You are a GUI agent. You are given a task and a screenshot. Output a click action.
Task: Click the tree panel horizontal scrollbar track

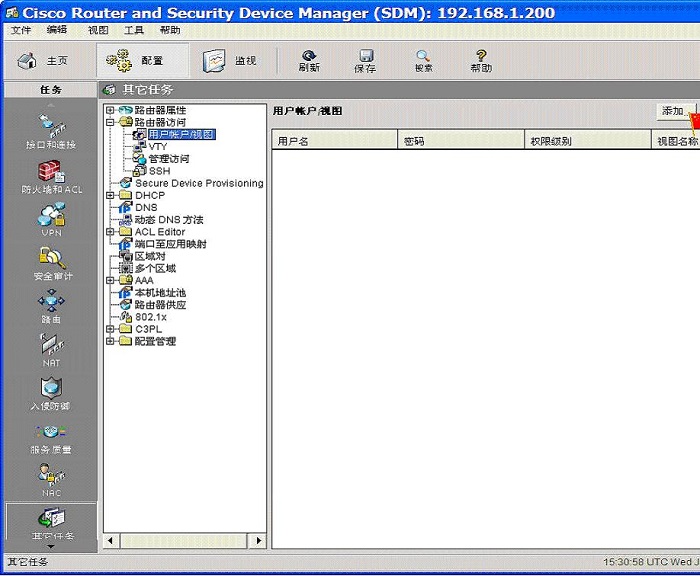click(184, 541)
